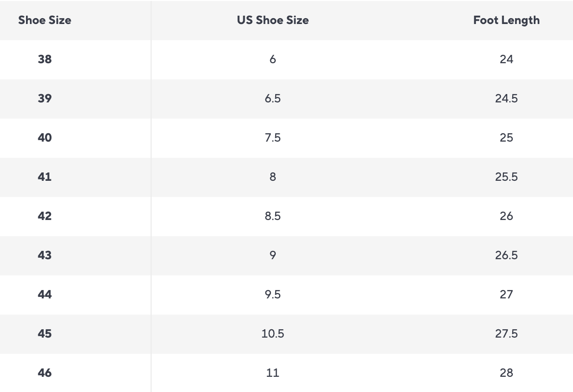Click the "Shoe Size" column header
The height and width of the screenshot is (392, 573).
(x=45, y=20)
